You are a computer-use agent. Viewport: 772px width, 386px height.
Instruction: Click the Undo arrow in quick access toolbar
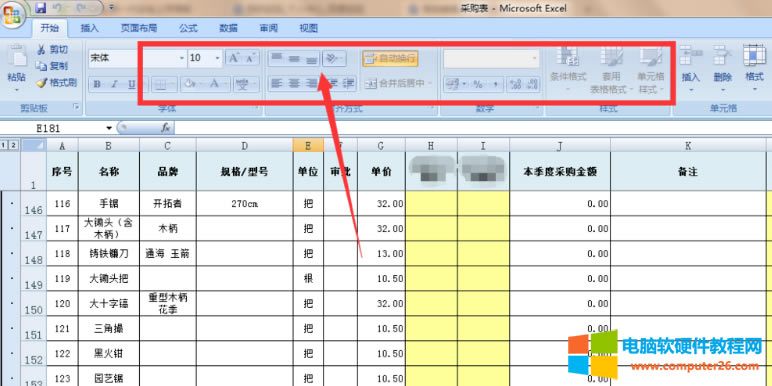[57, 8]
